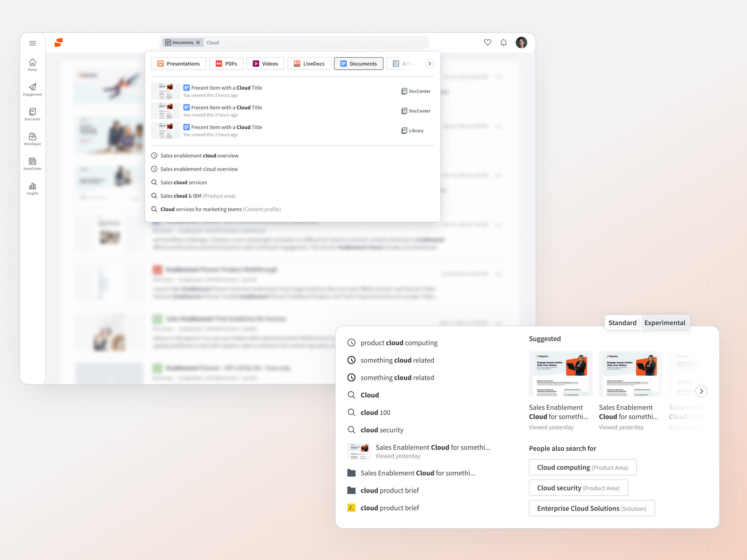Enable the Videos content filter
The image size is (747, 560).
266,63
